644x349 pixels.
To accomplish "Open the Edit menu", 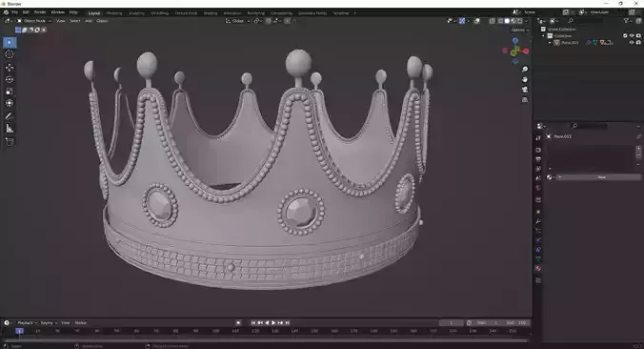I will point(26,12).
